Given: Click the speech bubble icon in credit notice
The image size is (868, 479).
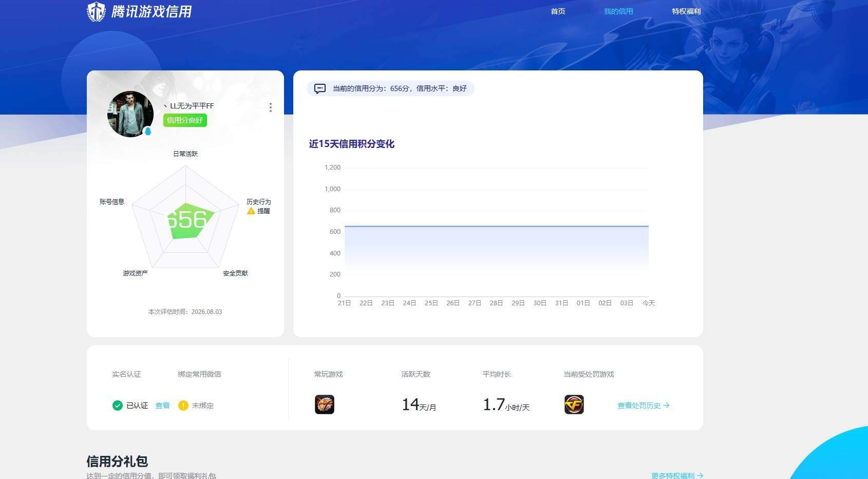Looking at the screenshot, I should [x=320, y=88].
